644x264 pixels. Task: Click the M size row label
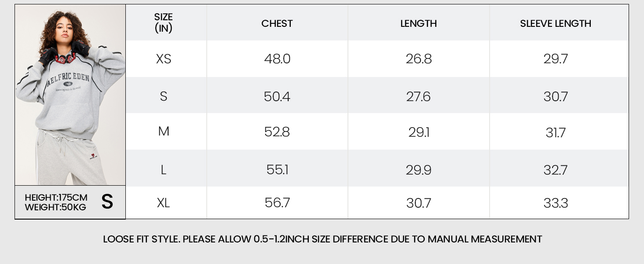pos(163,132)
